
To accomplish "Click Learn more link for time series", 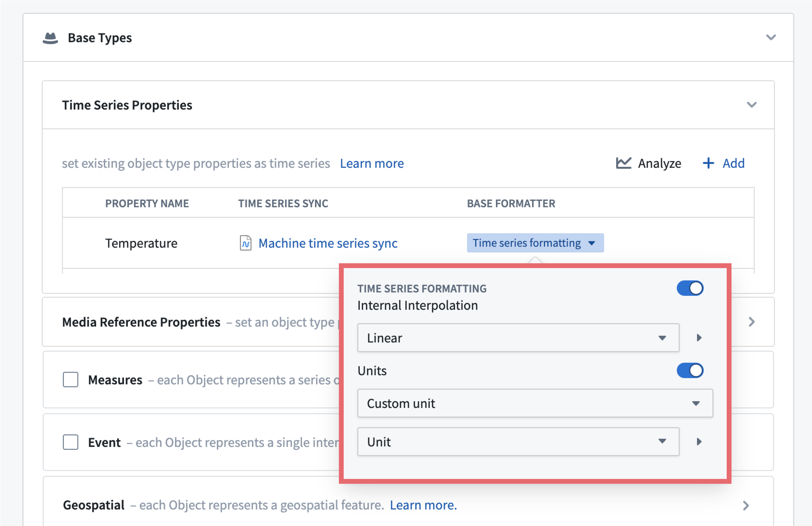I will tap(372, 164).
